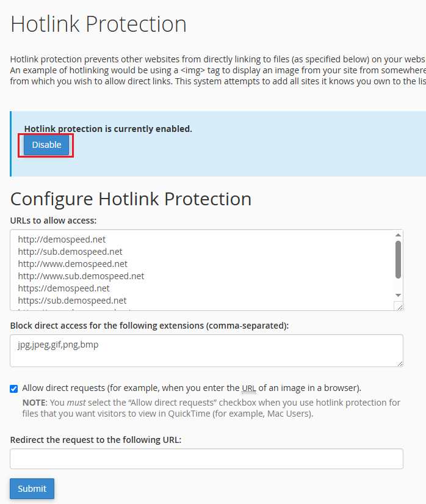This screenshot has width=426, height=504.
Task: Click the https://demospeed.net entry
Action: tap(63, 288)
